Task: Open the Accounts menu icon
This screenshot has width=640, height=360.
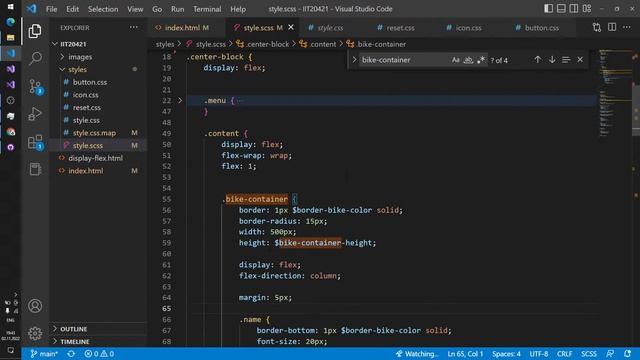Action: click(x=35, y=306)
